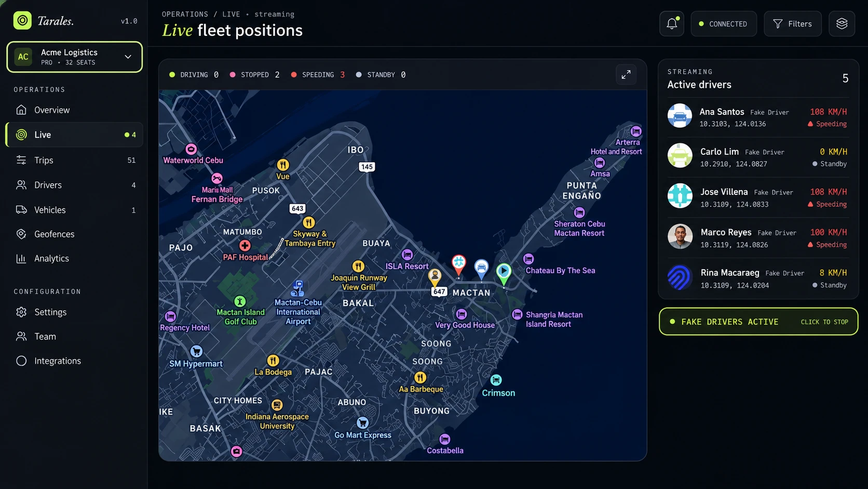This screenshot has width=868, height=489.
Task: Select the Rina Macaraeg driver row
Action: click(x=758, y=279)
